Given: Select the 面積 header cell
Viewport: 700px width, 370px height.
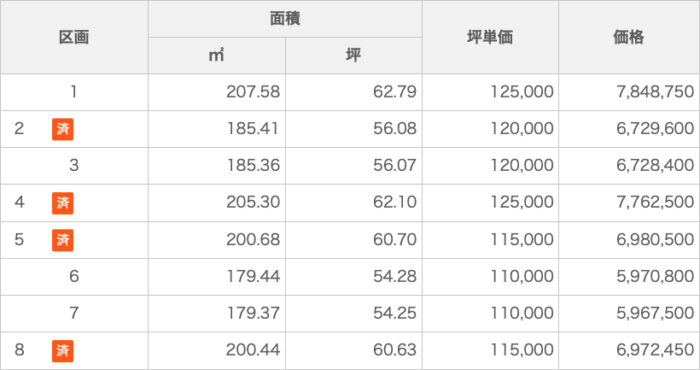Looking at the screenshot, I should (285, 19).
